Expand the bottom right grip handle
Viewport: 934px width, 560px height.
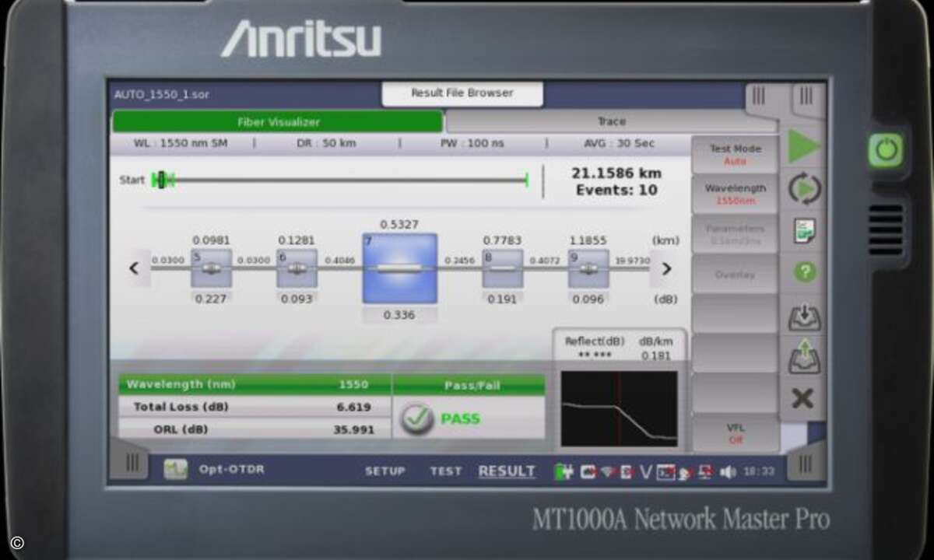click(x=806, y=464)
